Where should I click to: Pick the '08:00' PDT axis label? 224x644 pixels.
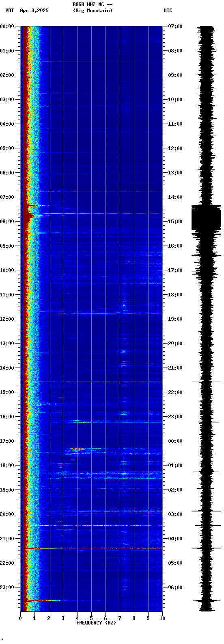point(7,222)
